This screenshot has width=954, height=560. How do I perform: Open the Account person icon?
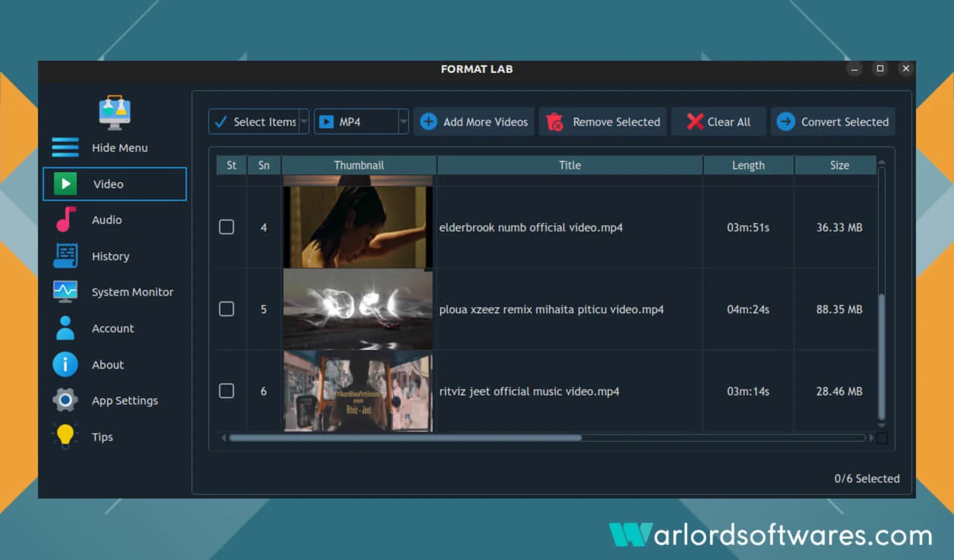click(65, 328)
